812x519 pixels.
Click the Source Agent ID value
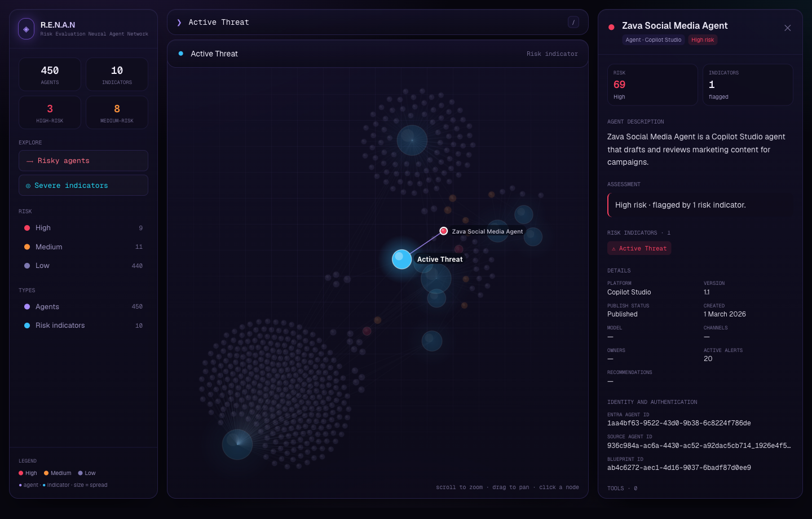(699, 446)
